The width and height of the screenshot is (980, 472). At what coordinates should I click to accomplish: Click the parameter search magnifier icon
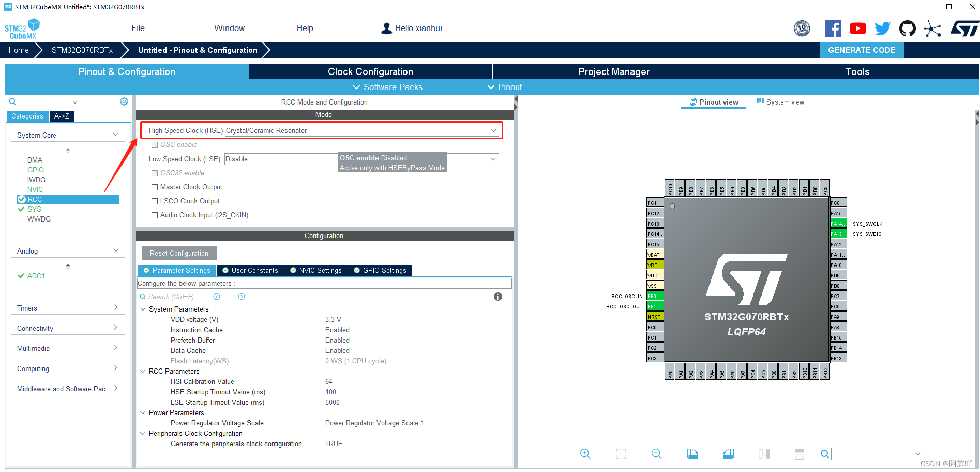coord(143,297)
